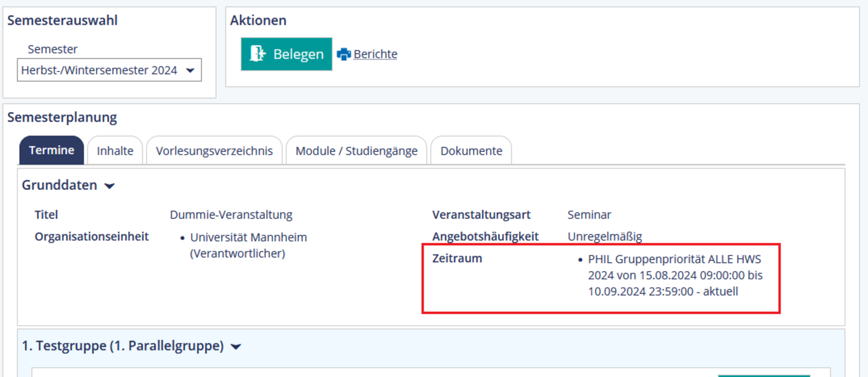The height and width of the screenshot is (377, 868).
Task: Click the Seminar Veranstaltungsart value
Action: pyautogui.click(x=590, y=215)
